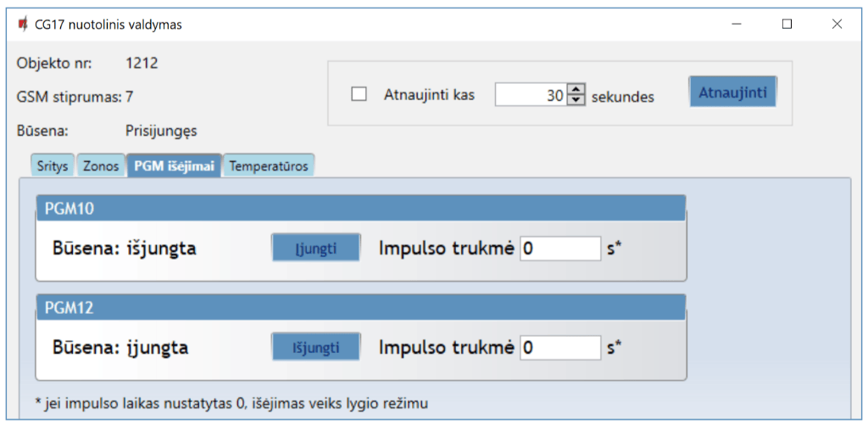Turn off PGM12 with Išjungti button
This screenshot has width=868, height=426.
[x=316, y=347]
